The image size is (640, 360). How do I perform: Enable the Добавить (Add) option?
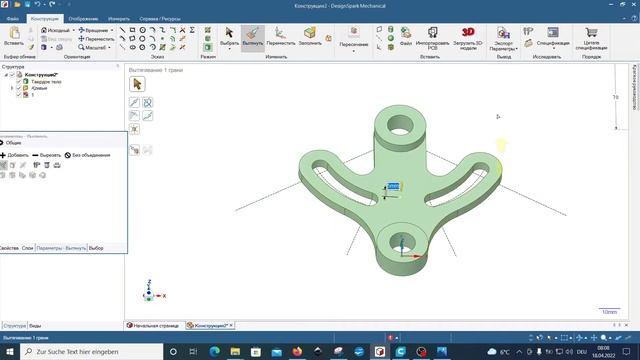point(15,155)
